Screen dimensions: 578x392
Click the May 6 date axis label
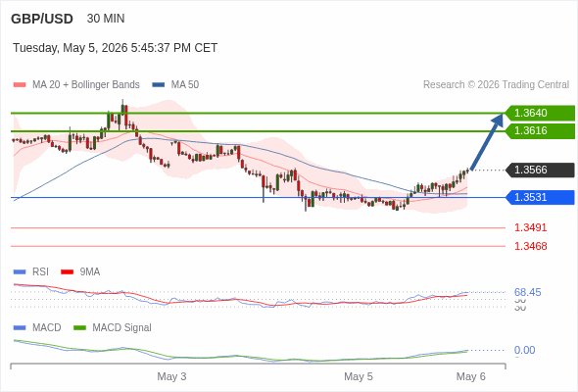[471, 376]
